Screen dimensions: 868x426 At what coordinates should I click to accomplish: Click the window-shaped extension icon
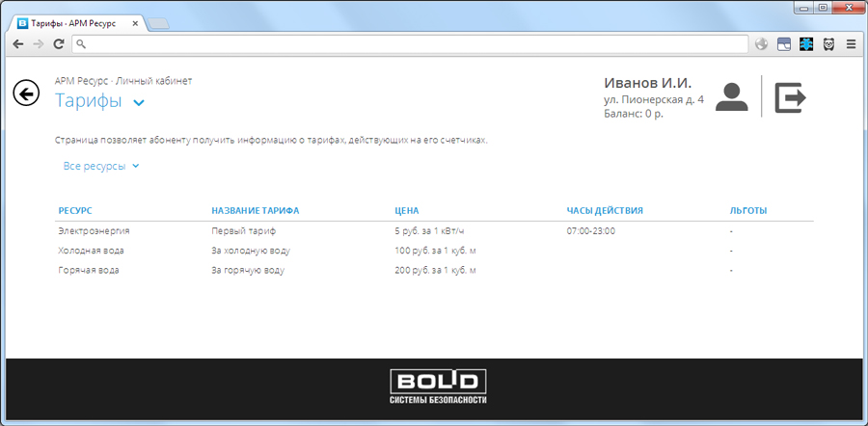[784, 44]
